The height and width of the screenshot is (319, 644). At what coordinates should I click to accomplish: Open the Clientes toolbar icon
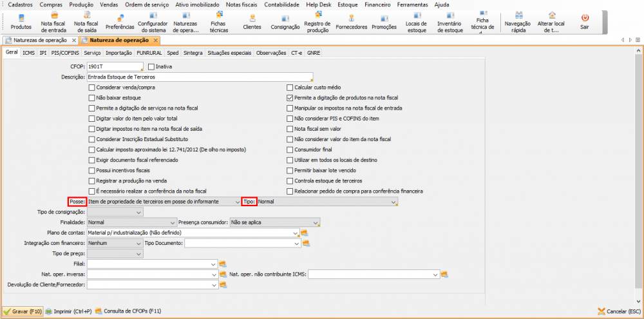pos(252,21)
